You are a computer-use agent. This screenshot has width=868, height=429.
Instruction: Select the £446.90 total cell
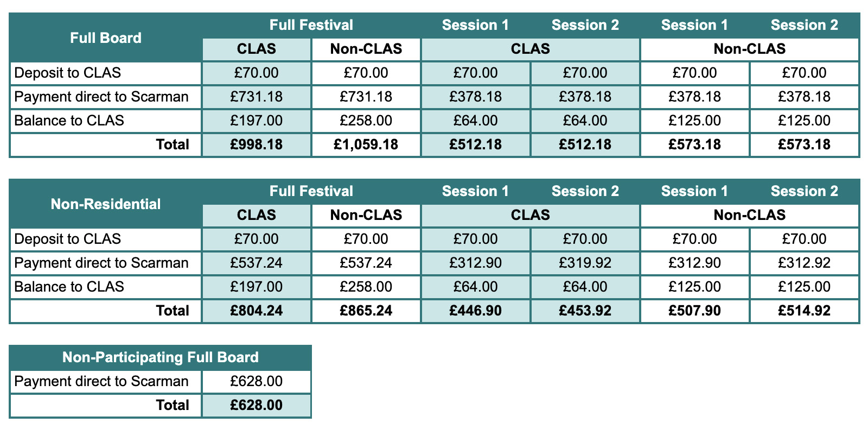point(476,311)
